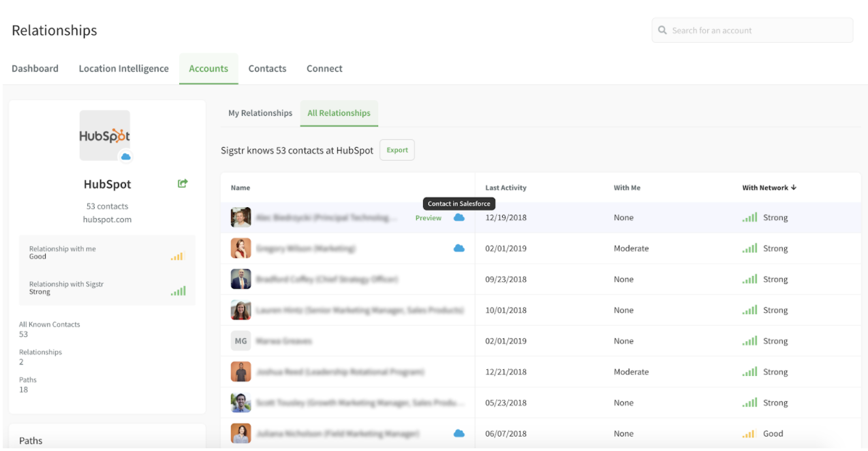This screenshot has width=868, height=451.
Task: Click the orange Good strength bars icon
Action: [x=749, y=433]
